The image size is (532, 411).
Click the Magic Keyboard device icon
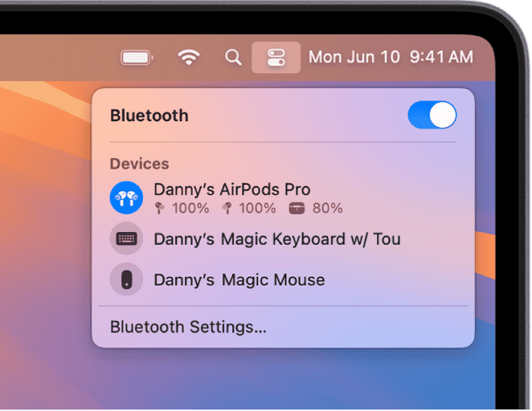click(126, 238)
